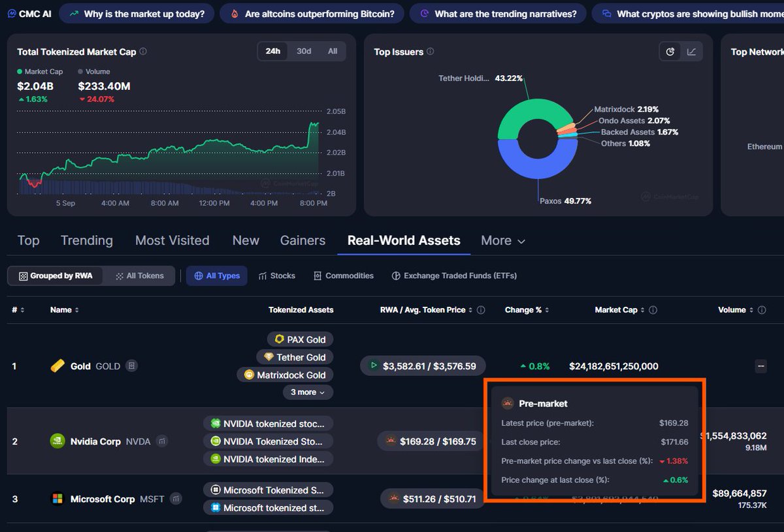The height and width of the screenshot is (532, 784).
Task: Ask 'Are altcoins outperforming Bitcoin?'
Action: tap(312, 14)
